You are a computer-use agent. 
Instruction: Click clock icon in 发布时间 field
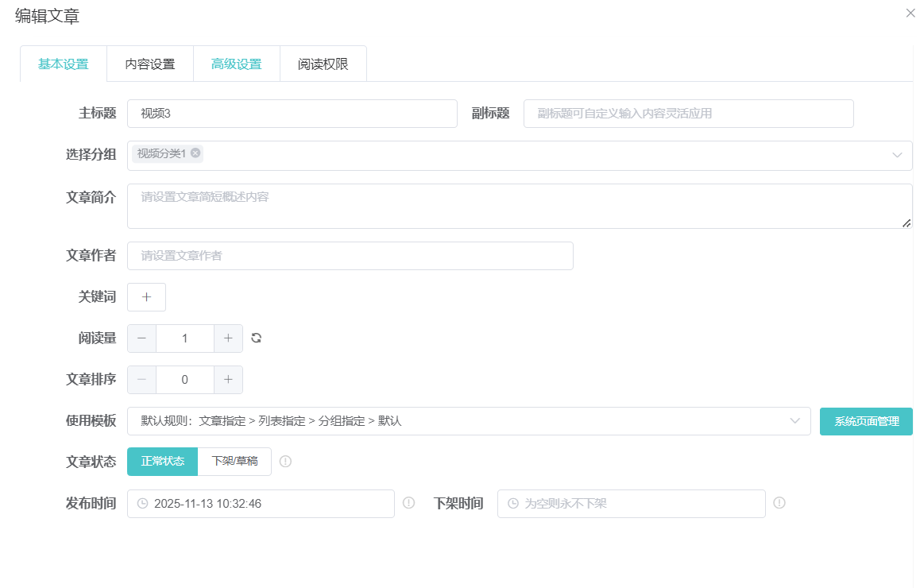(143, 504)
